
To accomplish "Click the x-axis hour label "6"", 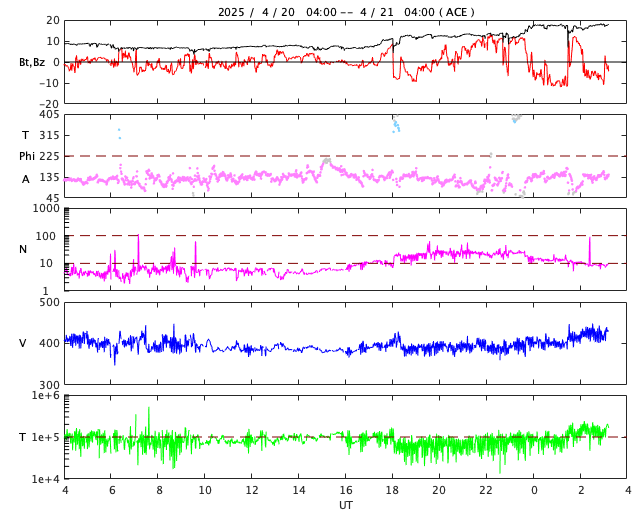I will click(112, 490).
